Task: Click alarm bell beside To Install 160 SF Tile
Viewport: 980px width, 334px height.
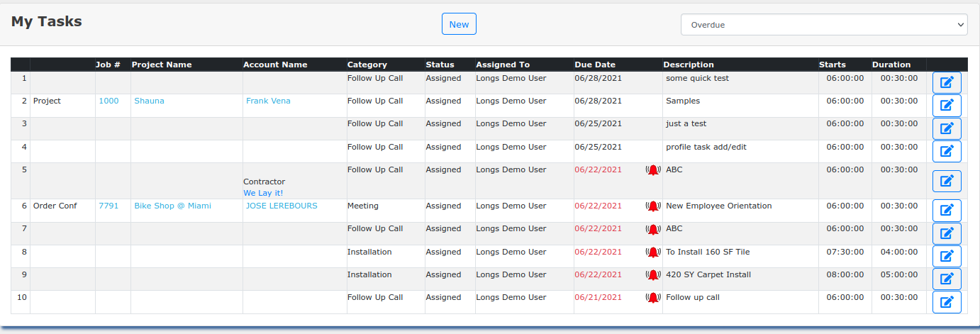Action: pos(653,252)
